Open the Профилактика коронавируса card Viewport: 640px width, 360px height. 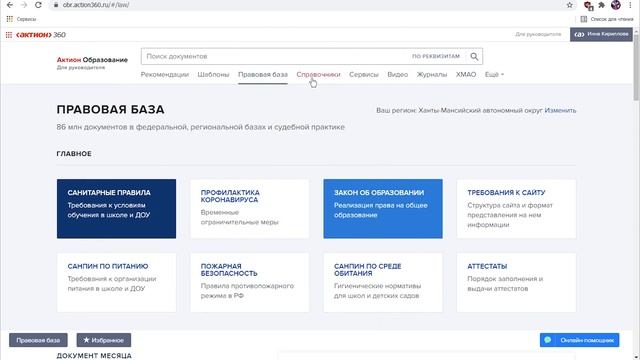(250, 209)
